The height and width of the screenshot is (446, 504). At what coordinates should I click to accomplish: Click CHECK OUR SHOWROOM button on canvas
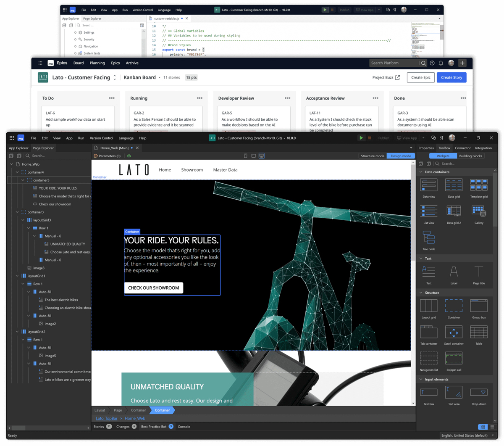click(154, 288)
